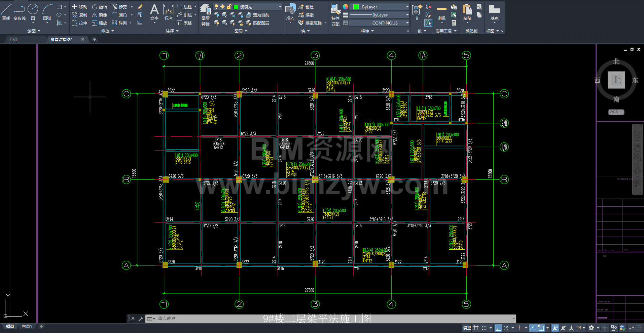This screenshot has height=333, width=644.
Task: Click the 测量 (Measure) ruler tool
Action: pyautogui.click(x=441, y=13)
